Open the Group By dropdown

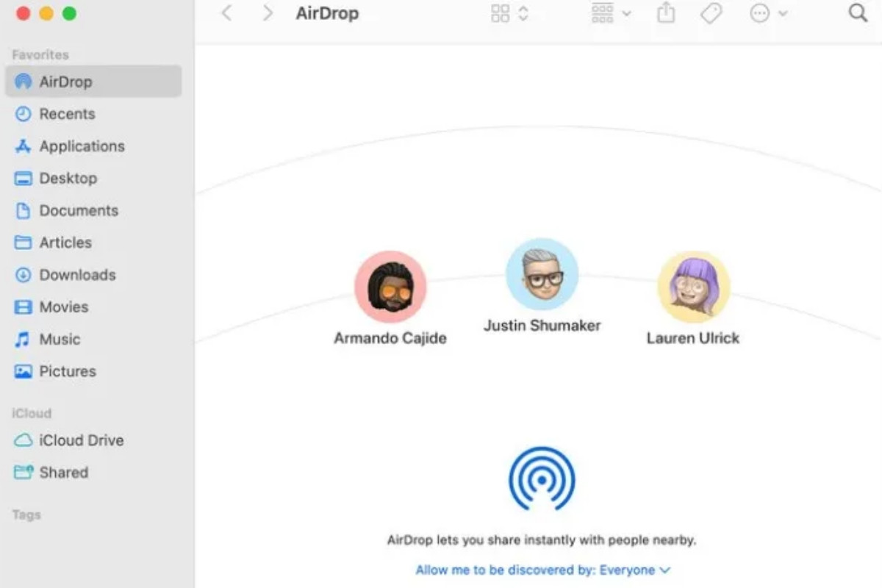point(611,13)
